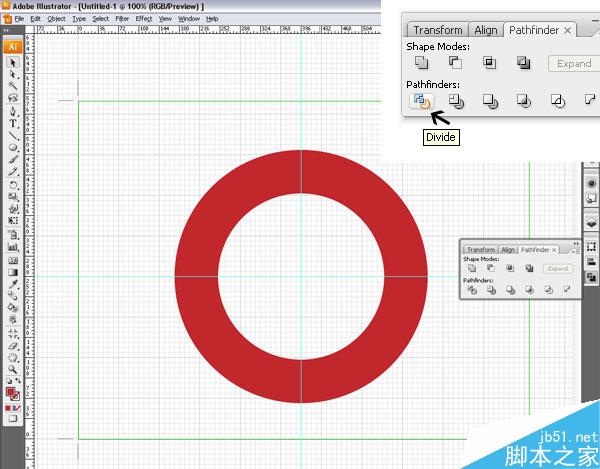Viewport: 600px width, 469px height.
Task: Open the Layers panel from the right dock
Action: click(x=591, y=223)
